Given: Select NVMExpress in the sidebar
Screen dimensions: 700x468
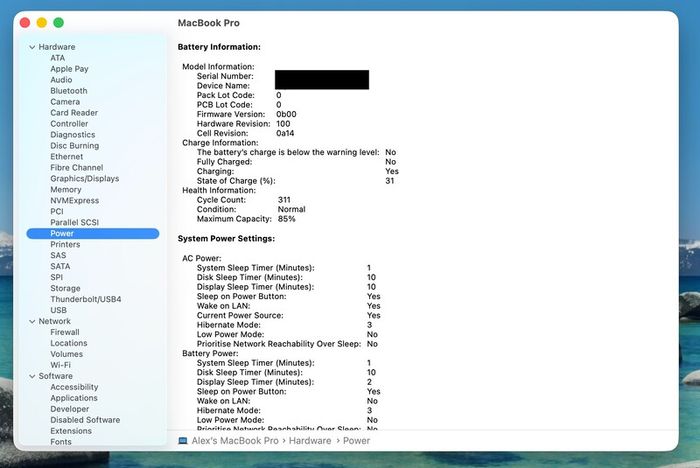Looking at the screenshot, I should coord(75,201).
